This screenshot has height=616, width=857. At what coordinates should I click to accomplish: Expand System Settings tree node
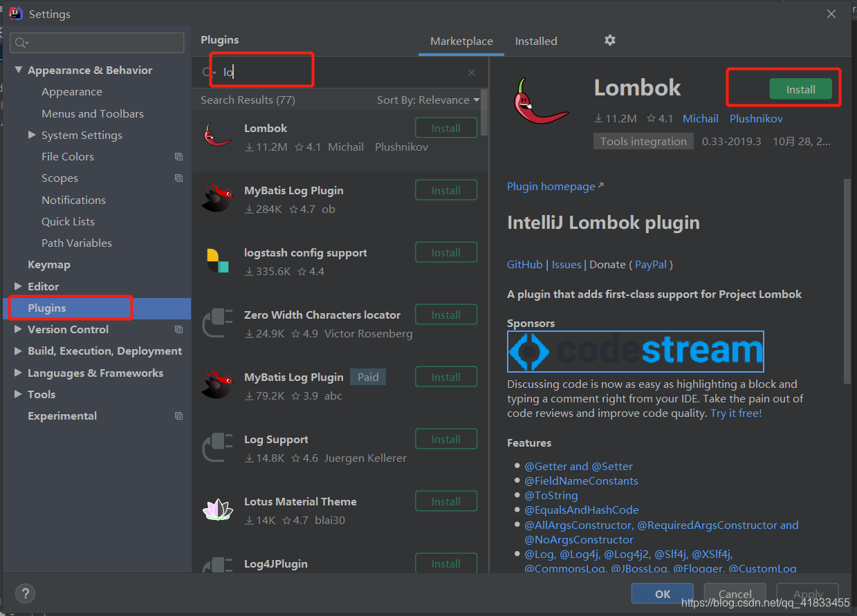coord(32,135)
